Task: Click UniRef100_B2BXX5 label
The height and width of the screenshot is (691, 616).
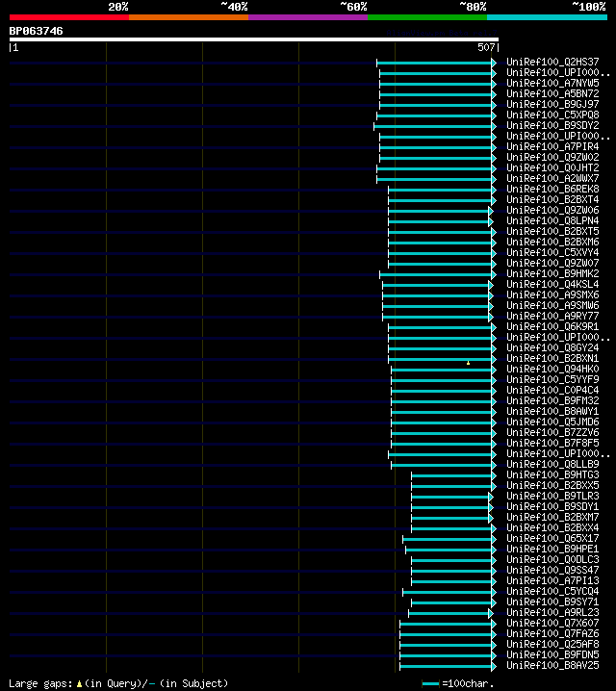Action: click(x=552, y=485)
